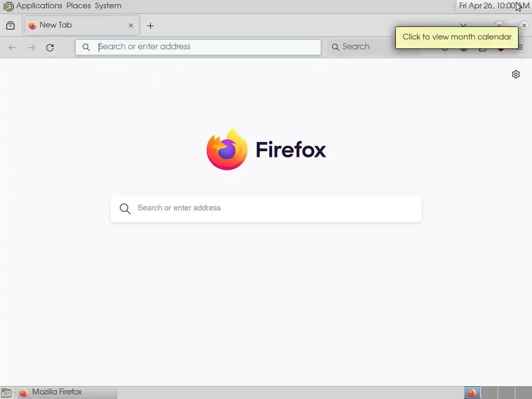This screenshot has height=399, width=532.
Task: Focus the center page search field
Action: pyautogui.click(x=266, y=209)
